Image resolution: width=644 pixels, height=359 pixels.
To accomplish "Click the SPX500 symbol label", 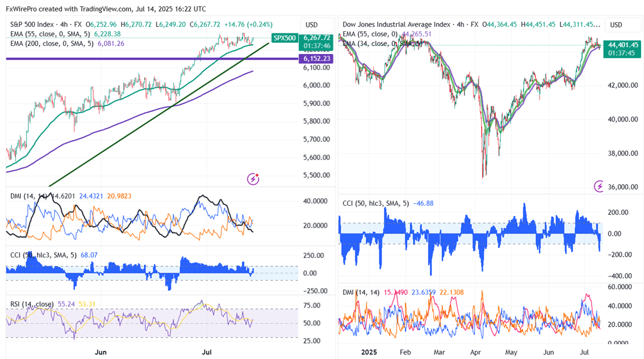I will click(285, 38).
